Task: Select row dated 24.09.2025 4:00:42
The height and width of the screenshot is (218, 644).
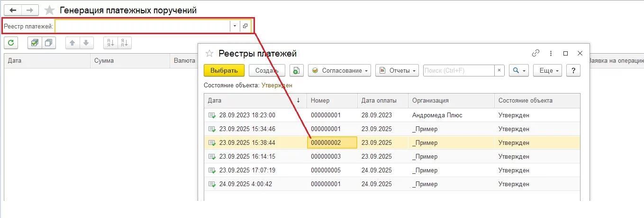Action: coord(392,184)
